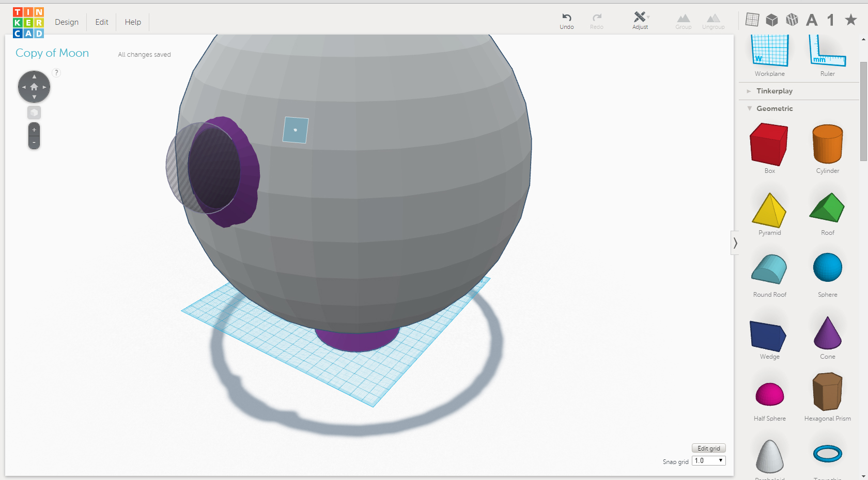Click the Tinkercad logo

tap(28, 23)
